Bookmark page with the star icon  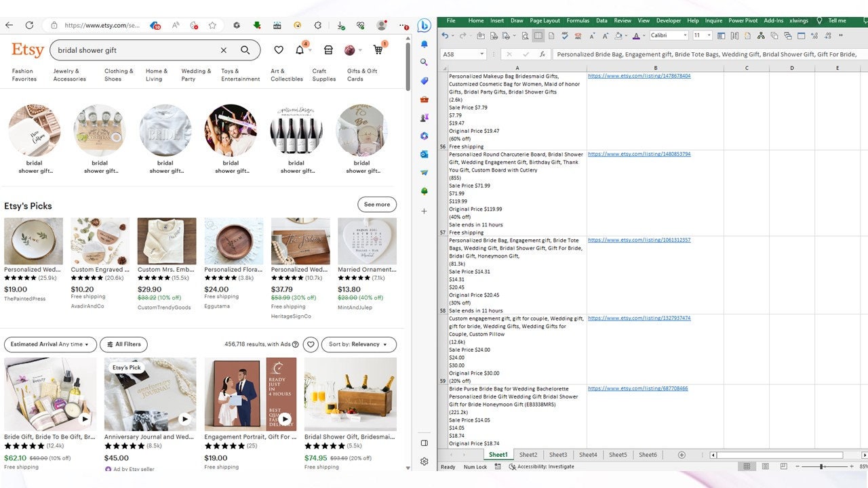tap(212, 25)
